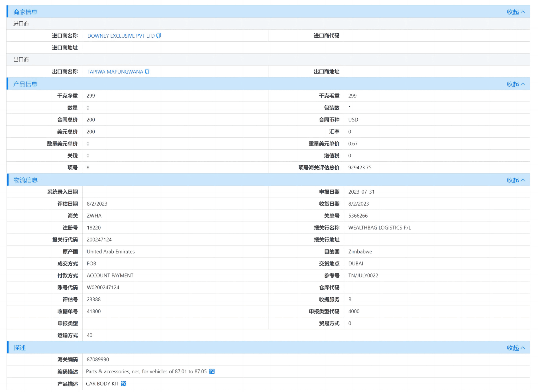Viewport: 538px width, 392px height.
Task: Click the chevron icon beside 描述 收起
Action: click(523, 348)
